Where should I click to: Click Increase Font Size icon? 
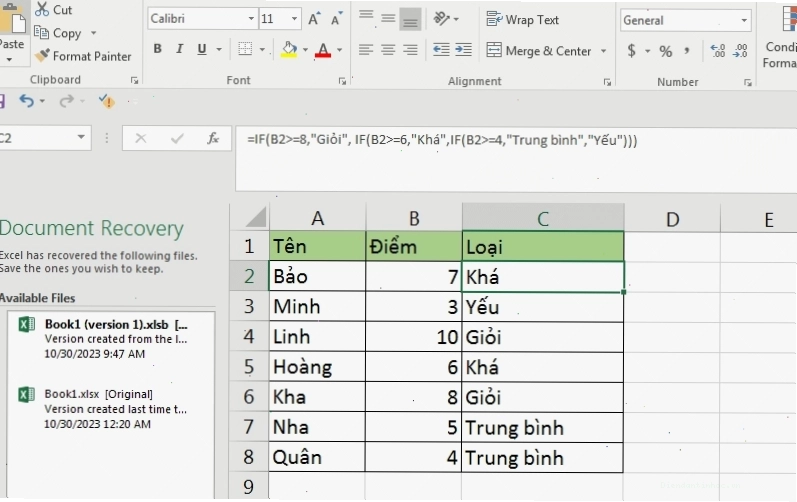click(x=314, y=19)
